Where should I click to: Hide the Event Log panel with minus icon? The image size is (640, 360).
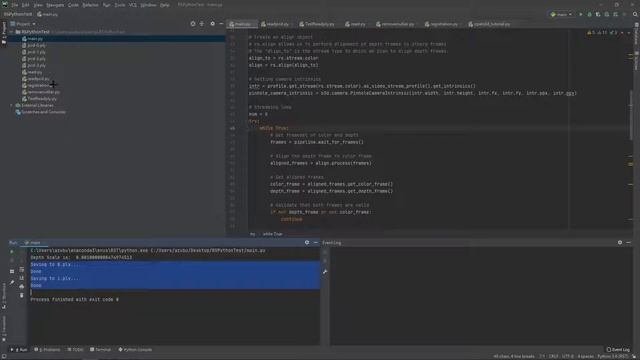pyautogui.click(x=629, y=242)
